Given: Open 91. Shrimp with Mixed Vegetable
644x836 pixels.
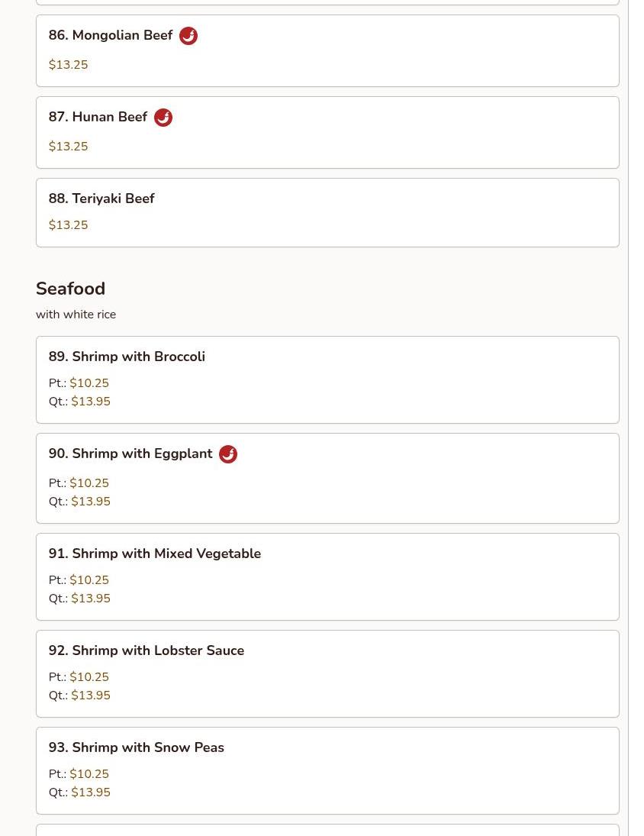Looking at the screenshot, I should 155,554.
